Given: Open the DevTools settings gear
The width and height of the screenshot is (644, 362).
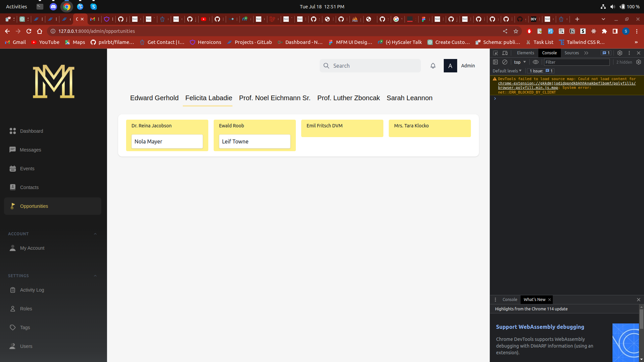Looking at the screenshot, I should pos(620,53).
